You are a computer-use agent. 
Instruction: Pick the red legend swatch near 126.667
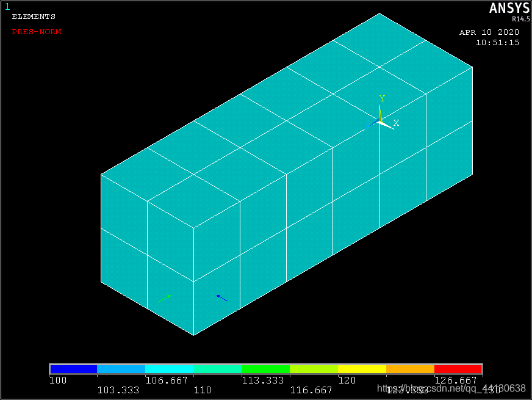coord(458,369)
